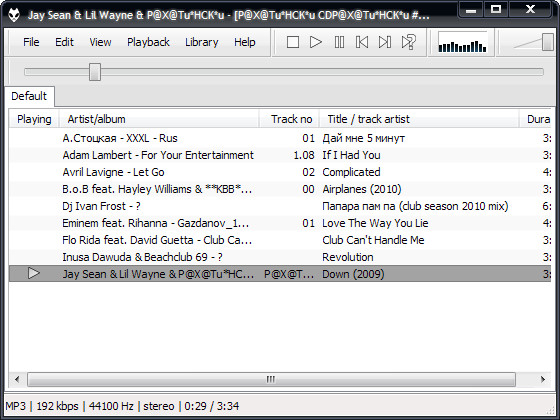Screen dimensions: 560x420
Task: Click the Stop playback button
Action: click(x=292, y=42)
